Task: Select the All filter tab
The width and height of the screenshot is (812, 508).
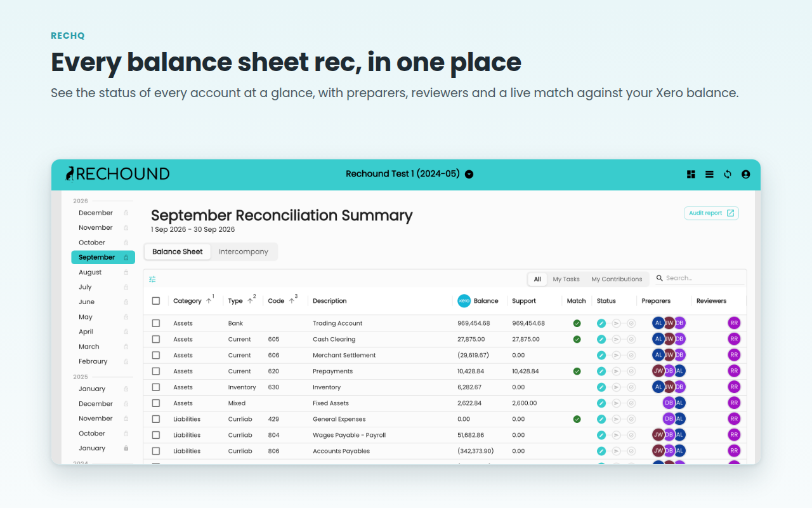Action: (x=537, y=279)
